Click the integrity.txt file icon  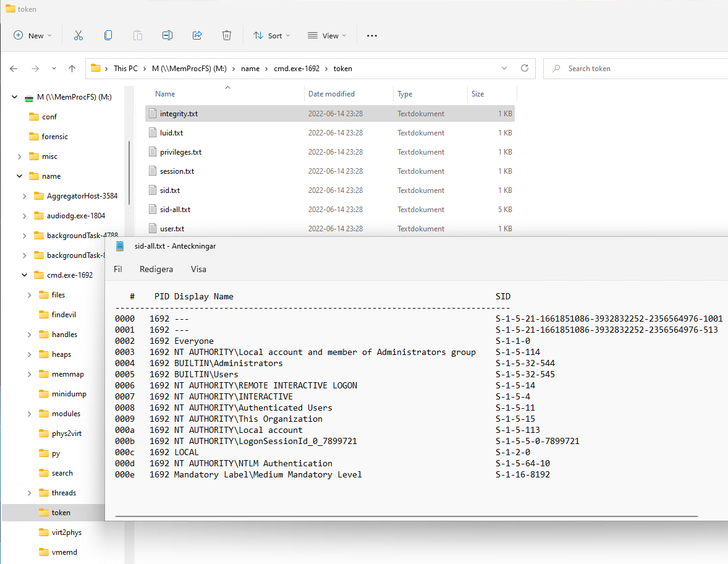(152, 113)
